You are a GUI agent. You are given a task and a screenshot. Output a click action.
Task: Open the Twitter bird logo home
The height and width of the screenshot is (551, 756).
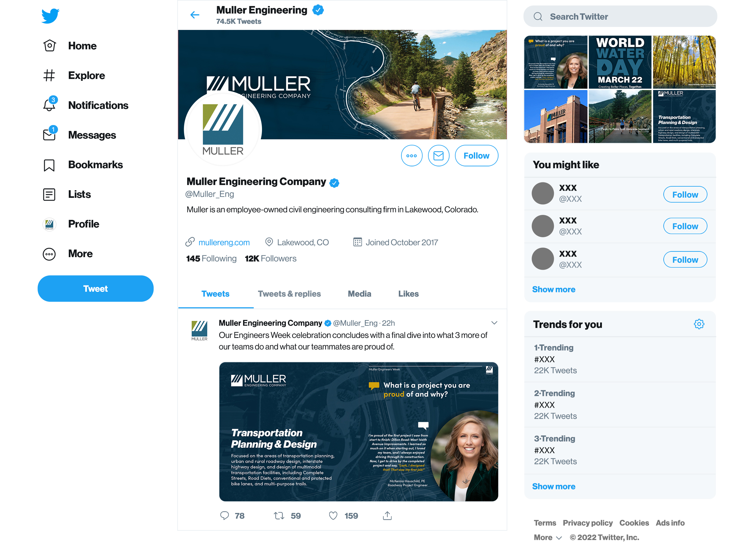click(50, 16)
